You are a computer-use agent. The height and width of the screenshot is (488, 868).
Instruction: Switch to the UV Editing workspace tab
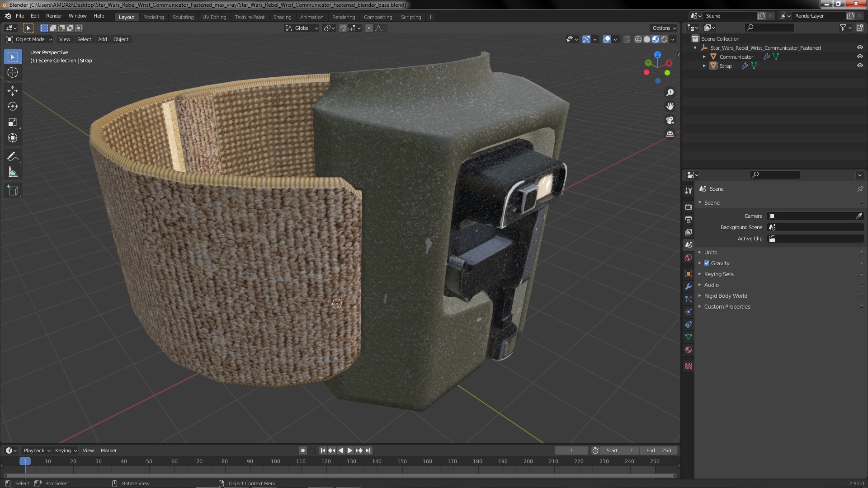[x=214, y=17]
